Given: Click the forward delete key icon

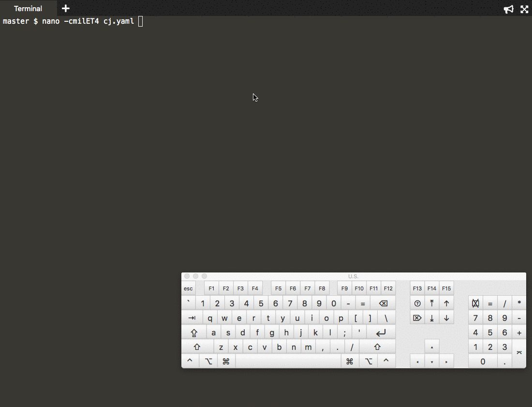Looking at the screenshot, I should click(417, 318).
